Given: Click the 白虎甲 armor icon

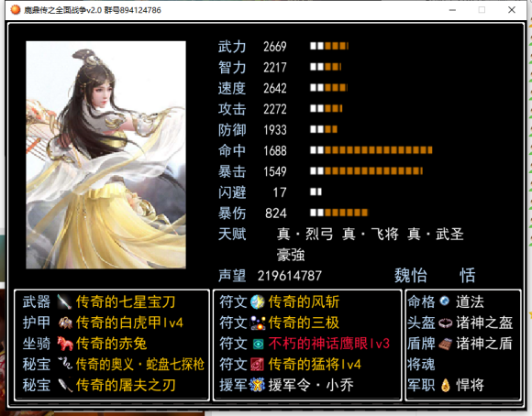Looking at the screenshot, I should 65,323.
